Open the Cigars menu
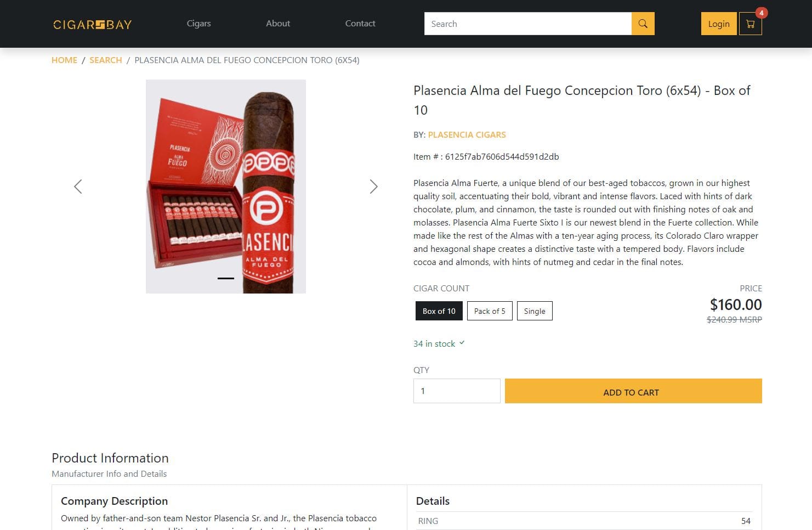The height and width of the screenshot is (530, 812). click(198, 24)
